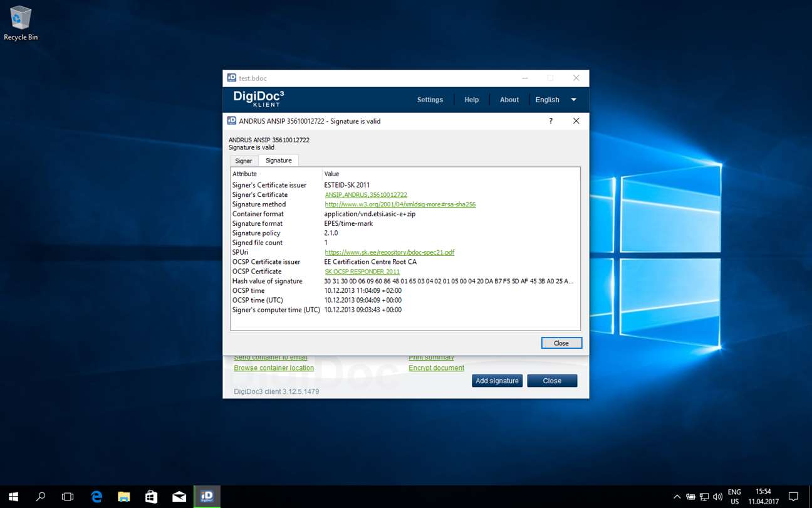Click the main window Close button
Image resolution: width=812 pixels, height=508 pixels.
coord(552,381)
